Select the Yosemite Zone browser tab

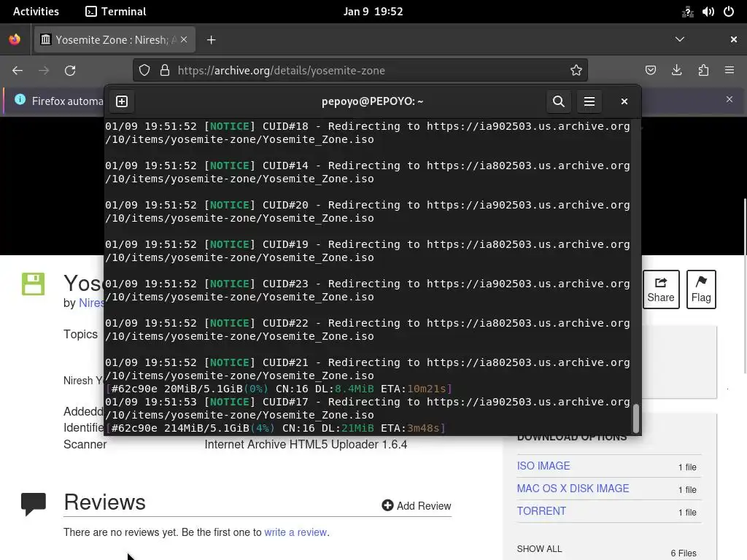[x=115, y=39]
